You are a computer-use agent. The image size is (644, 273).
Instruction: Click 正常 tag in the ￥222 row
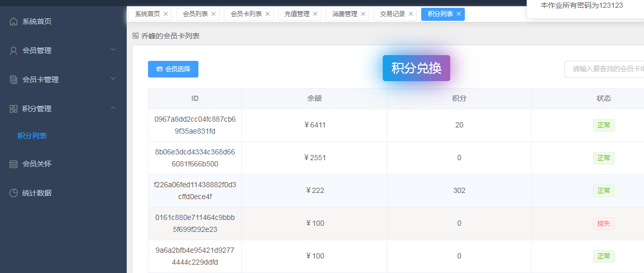point(603,191)
